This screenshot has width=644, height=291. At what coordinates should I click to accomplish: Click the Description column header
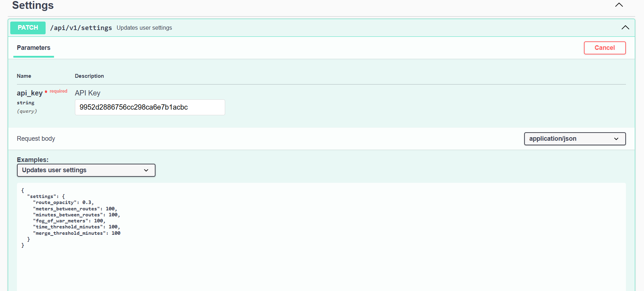tap(89, 76)
